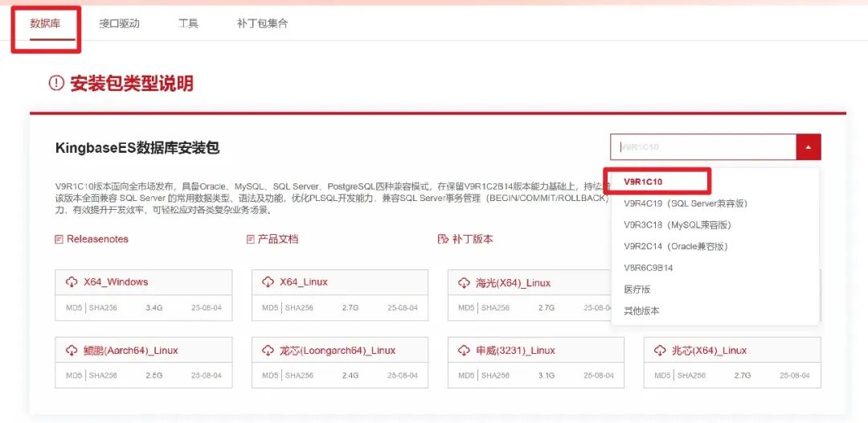
Task: Select 其他版本 from the version list
Action: 641,311
